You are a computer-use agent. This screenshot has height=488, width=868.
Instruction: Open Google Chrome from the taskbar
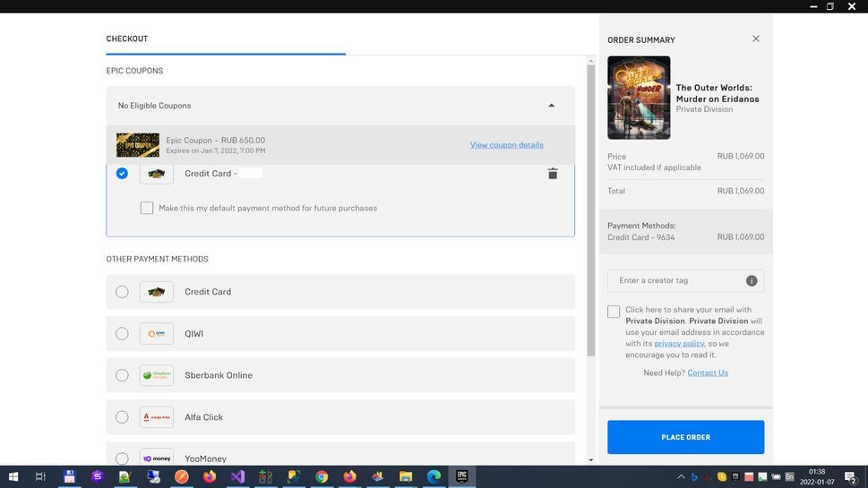click(322, 477)
